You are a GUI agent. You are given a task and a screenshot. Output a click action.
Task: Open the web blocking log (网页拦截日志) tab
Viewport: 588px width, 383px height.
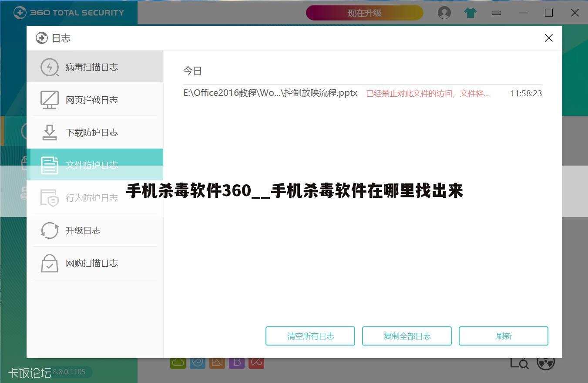tap(95, 100)
